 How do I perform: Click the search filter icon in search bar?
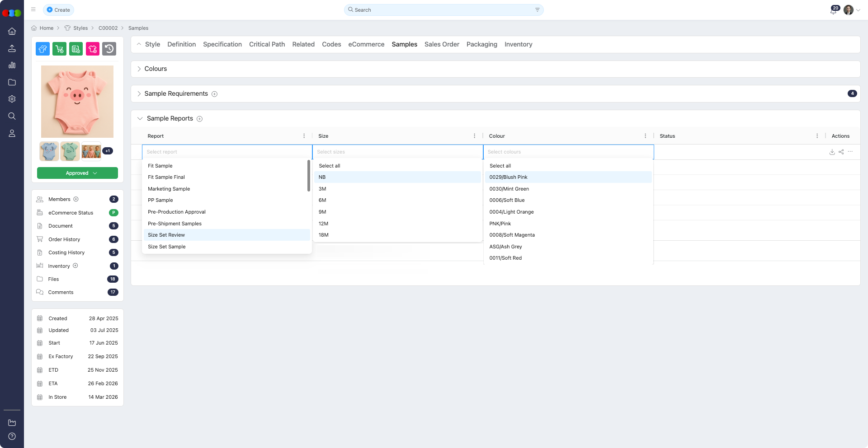pyautogui.click(x=537, y=10)
